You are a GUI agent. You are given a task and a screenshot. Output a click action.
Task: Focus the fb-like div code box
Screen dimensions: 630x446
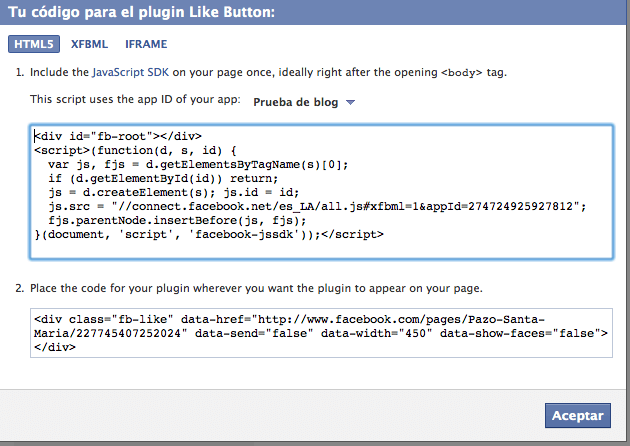pos(321,333)
